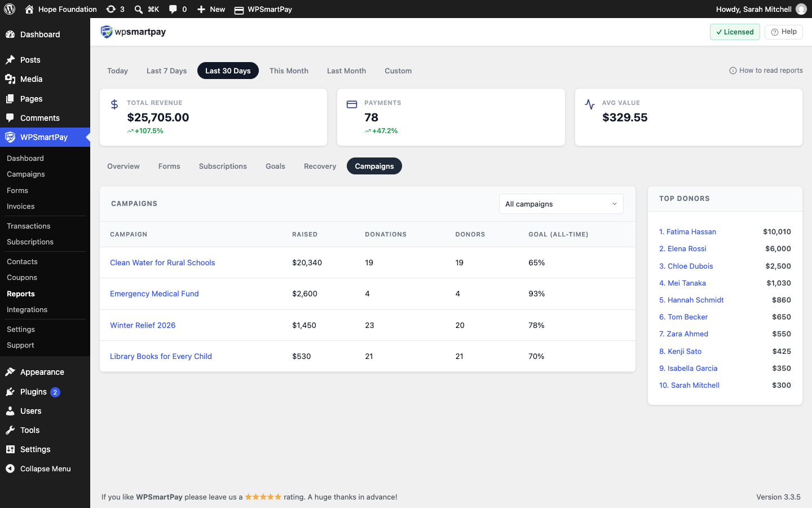Image resolution: width=812 pixels, height=508 pixels.
Task: Click the Posts pin icon
Action: click(10, 60)
